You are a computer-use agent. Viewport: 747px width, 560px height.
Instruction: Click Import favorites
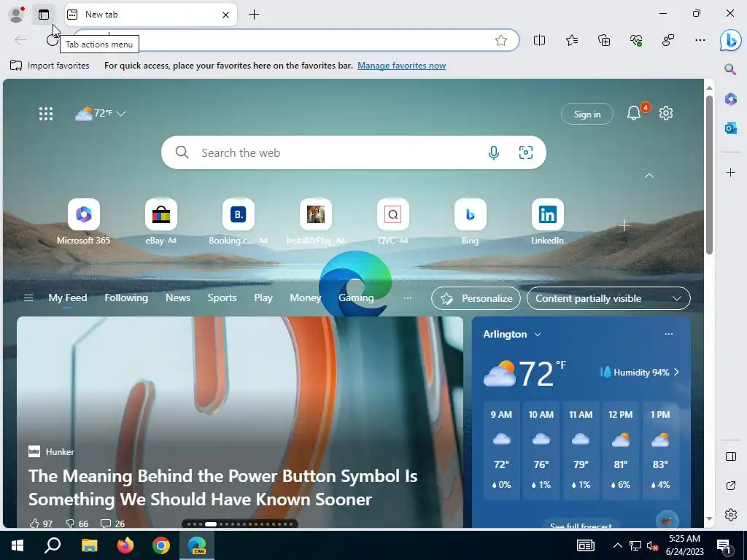tap(50, 66)
